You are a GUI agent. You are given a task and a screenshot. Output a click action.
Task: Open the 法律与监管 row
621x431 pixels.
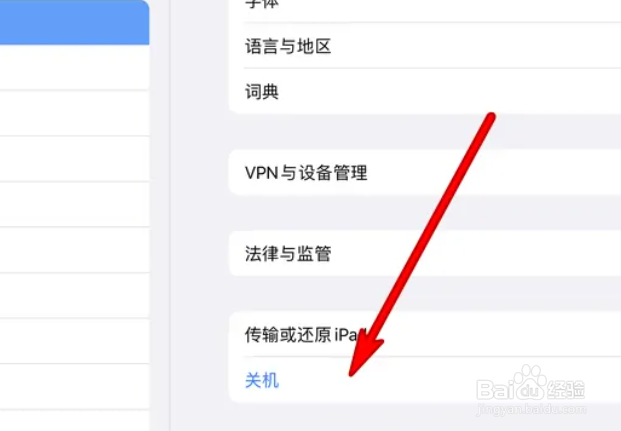coord(425,254)
